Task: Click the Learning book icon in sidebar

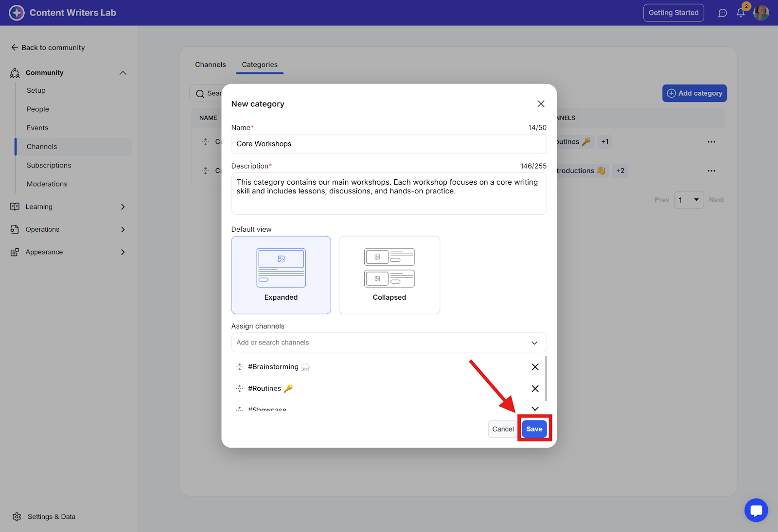Action: tap(15, 206)
